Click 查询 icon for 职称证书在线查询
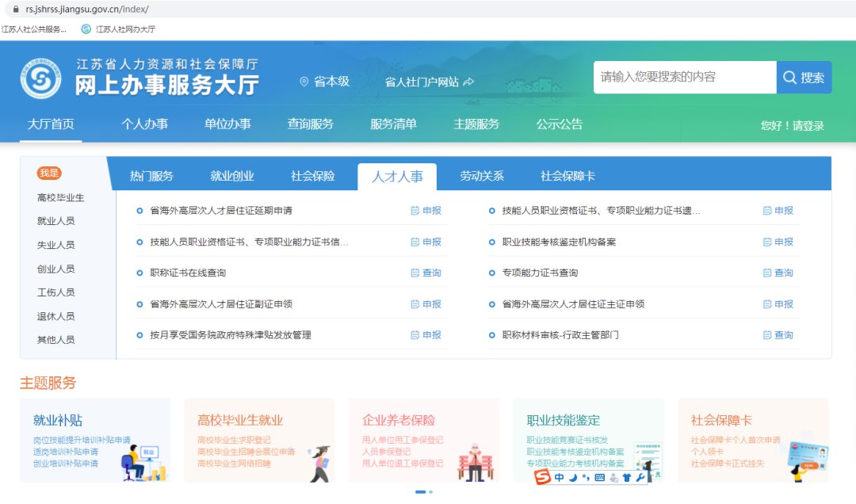 tap(426, 273)
